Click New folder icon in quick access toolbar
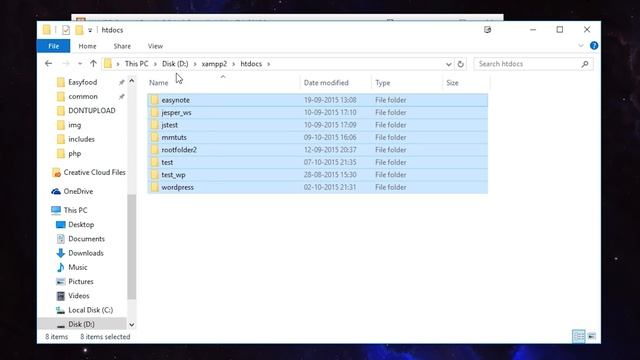The width and height of the screenshot is (640, 360). coord(79,30)
